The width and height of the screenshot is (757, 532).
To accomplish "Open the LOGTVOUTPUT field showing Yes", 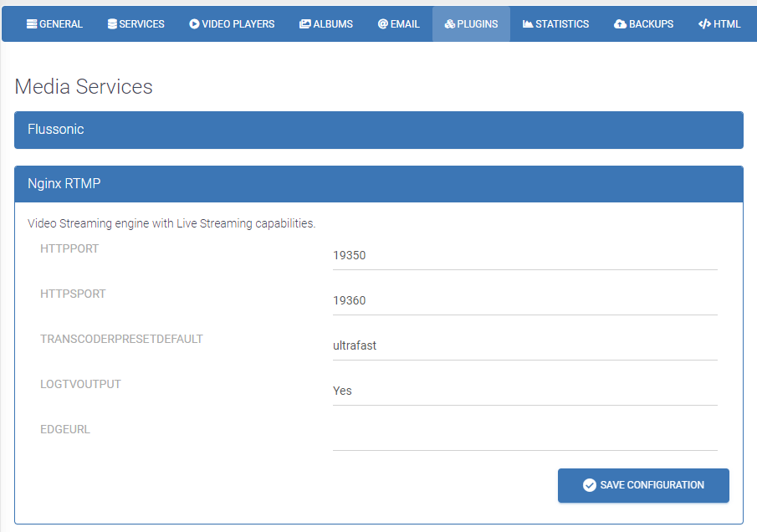I will pos(525,391).
